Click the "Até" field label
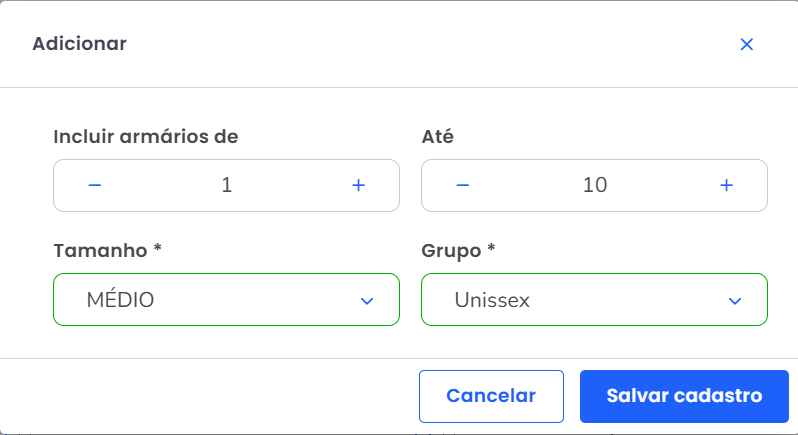Image resolution: width=798 pixels, height=435 pixels. 438,137
